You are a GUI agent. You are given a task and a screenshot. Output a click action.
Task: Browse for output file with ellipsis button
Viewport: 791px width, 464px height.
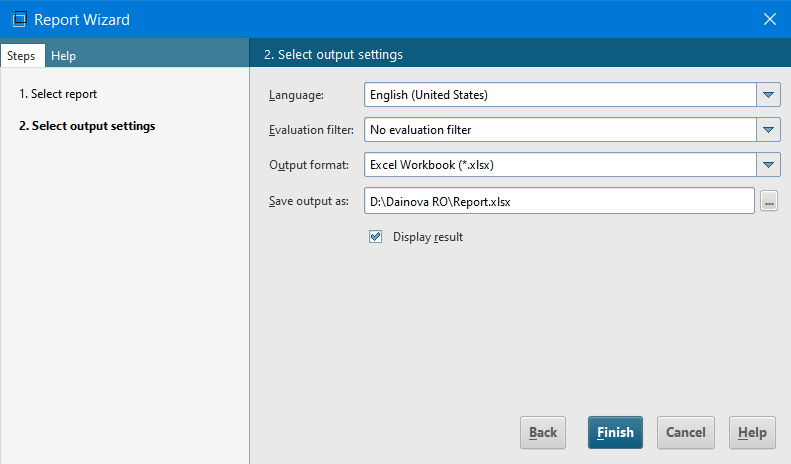coord(769,201)
